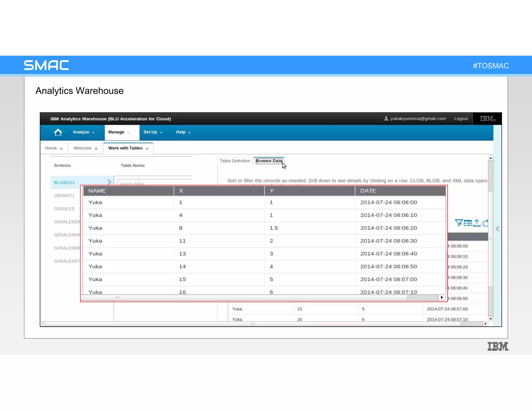Sort by the DATE column header
The height and width of the screenshot is (411, 532).
[400, 191]
